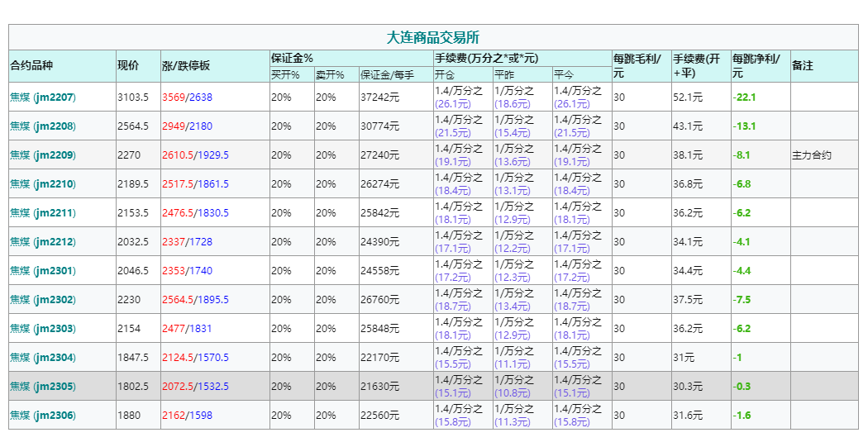Click the margin value 37242元
868x442 pixels.
(x=379, y=97)
